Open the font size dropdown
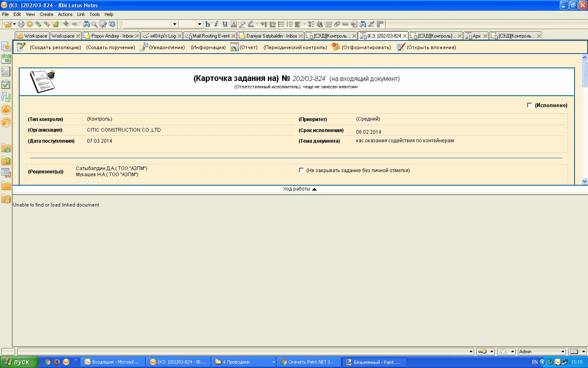 [199, 25]
